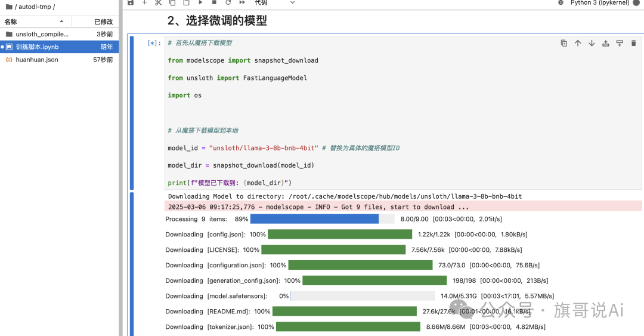The width and height of the screenshot is (644, 336).
Task: Collapse the cell output using its blue left bar
Action: click(x=132, y=264)
